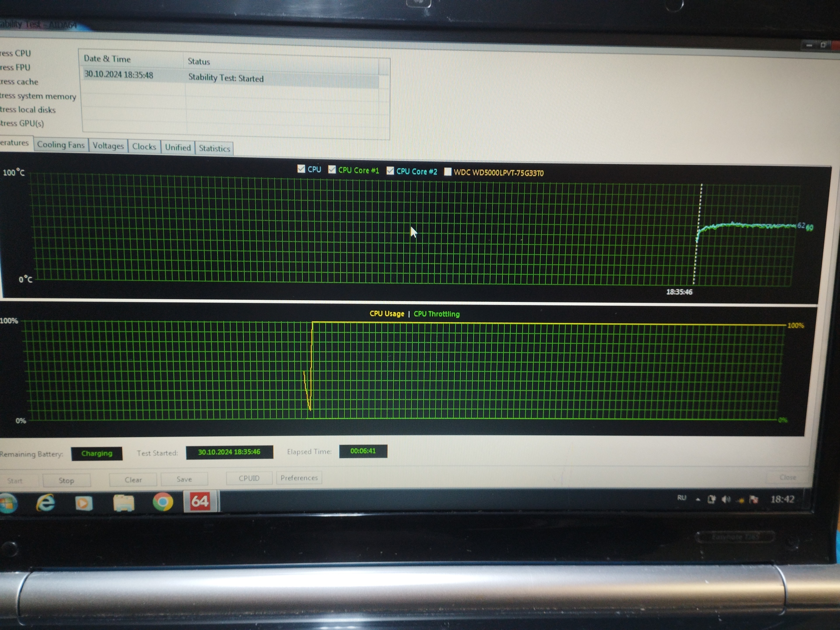Image resolution: width=840 pixels, height=630 pixels.
Task: Click the Clear button
Action: coord(133,480)
